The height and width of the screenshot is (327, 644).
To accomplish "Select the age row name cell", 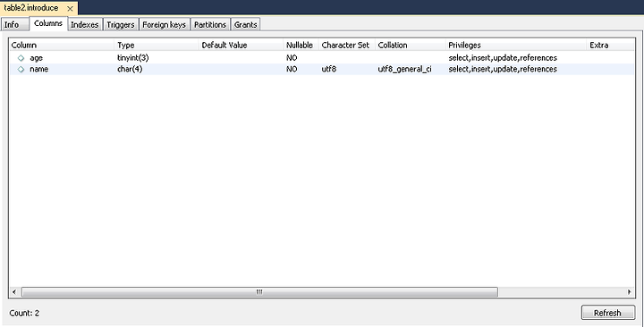I will tap(36, 58).
